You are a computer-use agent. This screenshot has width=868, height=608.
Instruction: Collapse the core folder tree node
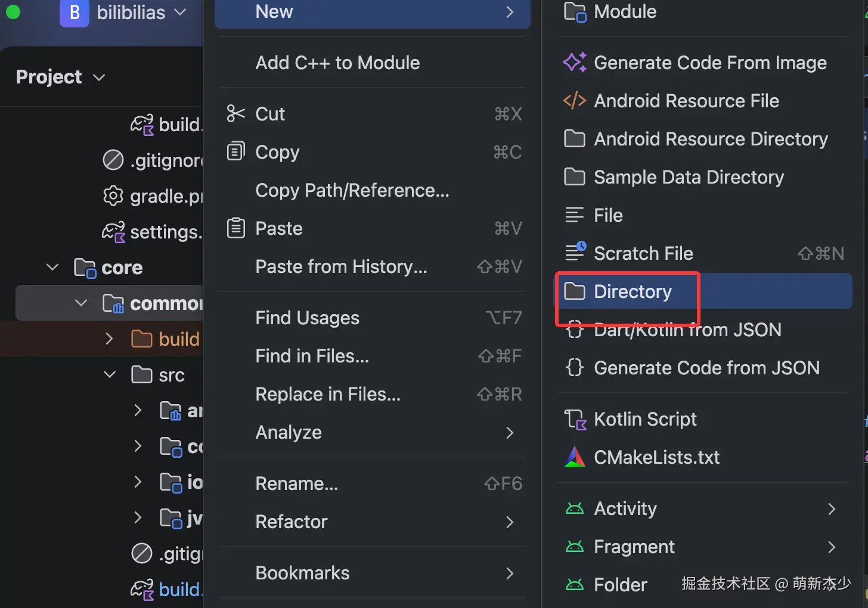point(52,267)
